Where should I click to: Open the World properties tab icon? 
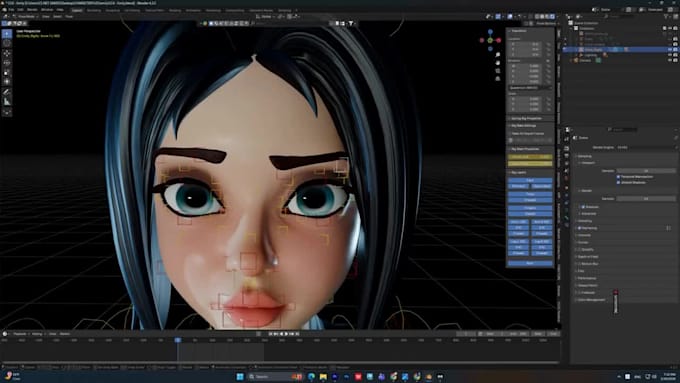pyautogui.click(x=567, y=178)
